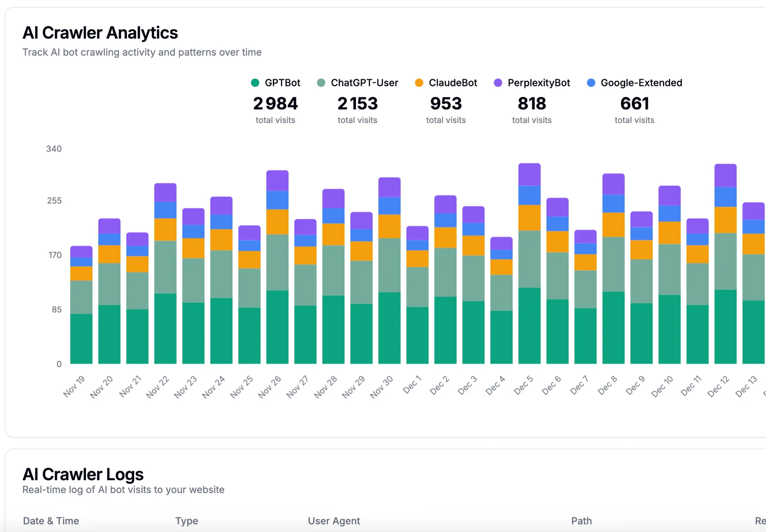Click the AI Crawler Logs heading

tap(83, 474)
